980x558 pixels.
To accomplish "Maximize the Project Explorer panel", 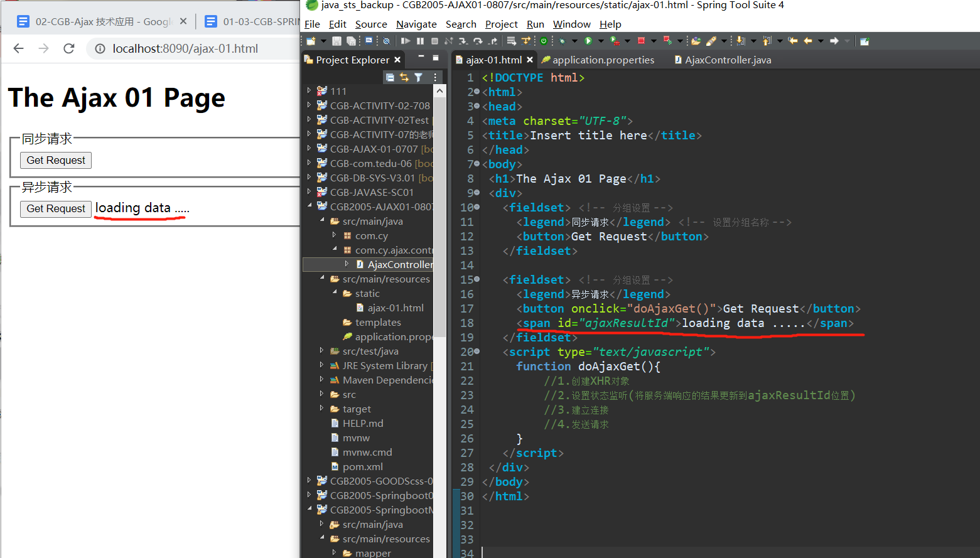I will tap(436, 57).
